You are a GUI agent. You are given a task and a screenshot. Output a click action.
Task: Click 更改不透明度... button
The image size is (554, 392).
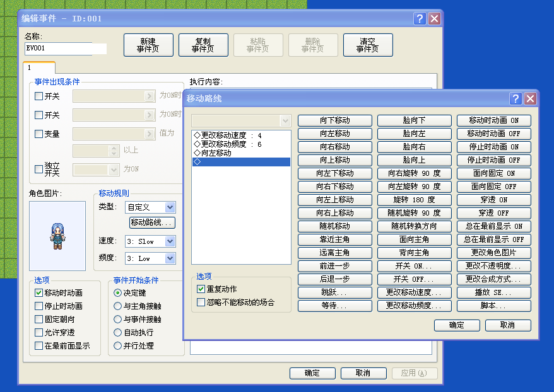point(494,266)
